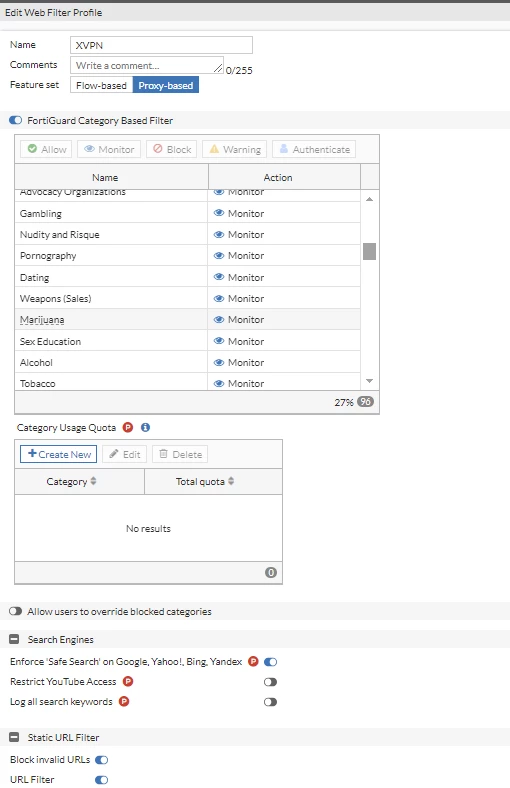Click Create New quota button
Screen dimensions: 510x788
[59, 454]
